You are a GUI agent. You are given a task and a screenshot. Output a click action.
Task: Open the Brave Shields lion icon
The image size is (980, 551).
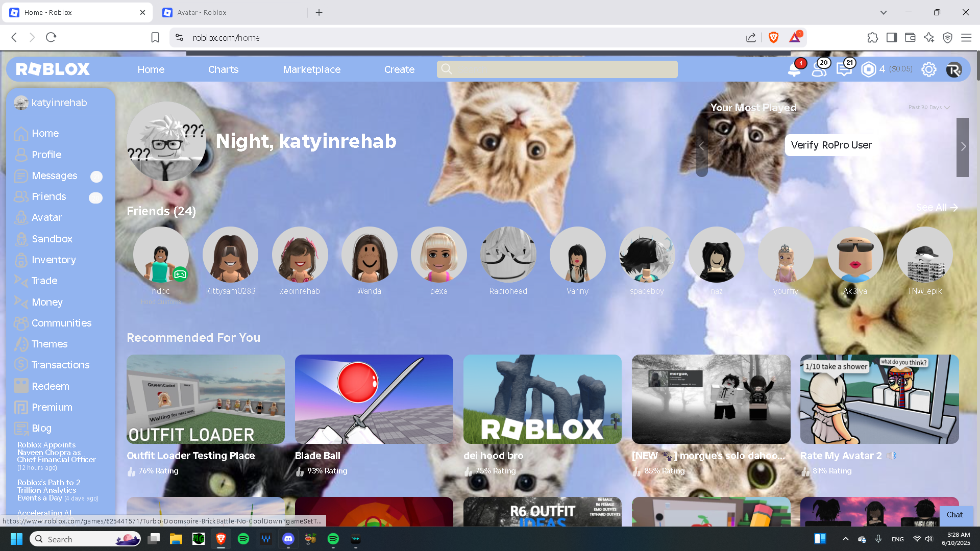[x=773, y=38]
